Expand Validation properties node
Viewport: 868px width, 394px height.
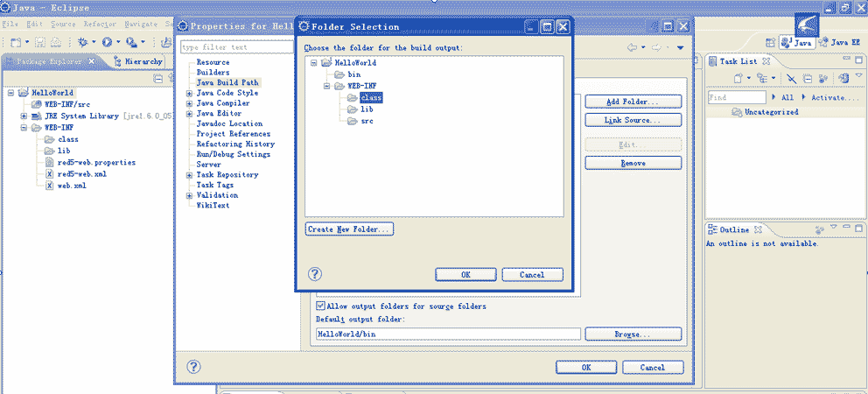click(x=189, y=195)
